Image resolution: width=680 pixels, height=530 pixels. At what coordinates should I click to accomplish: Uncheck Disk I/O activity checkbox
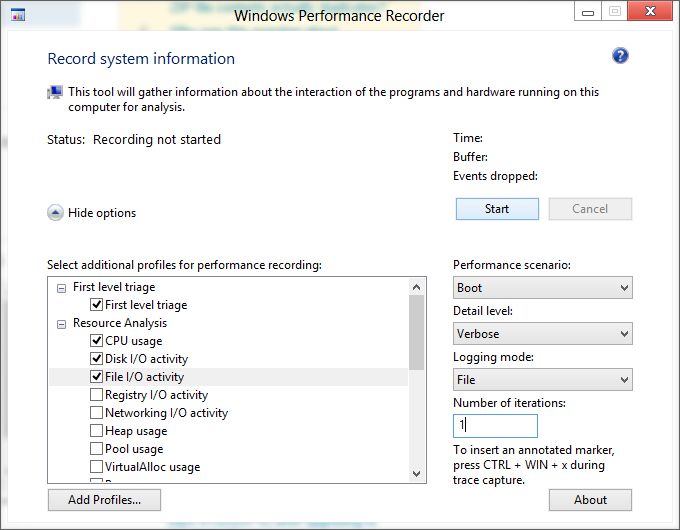coord(96,358)
